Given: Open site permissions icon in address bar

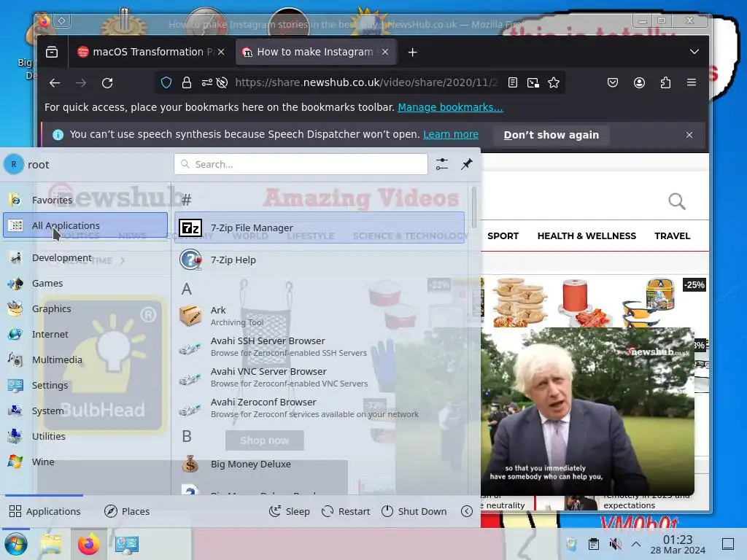Looking at the screenshot, I should (206, 83).
